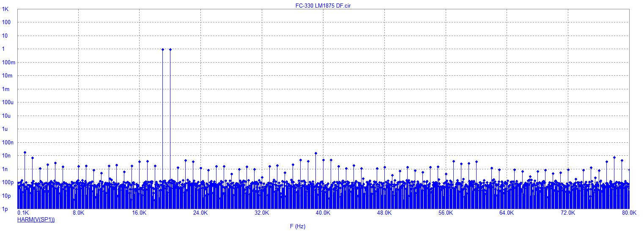Click the '16.0K' x-axis label
This screenshot has height=235, width=644.
[x=140, y=213]
